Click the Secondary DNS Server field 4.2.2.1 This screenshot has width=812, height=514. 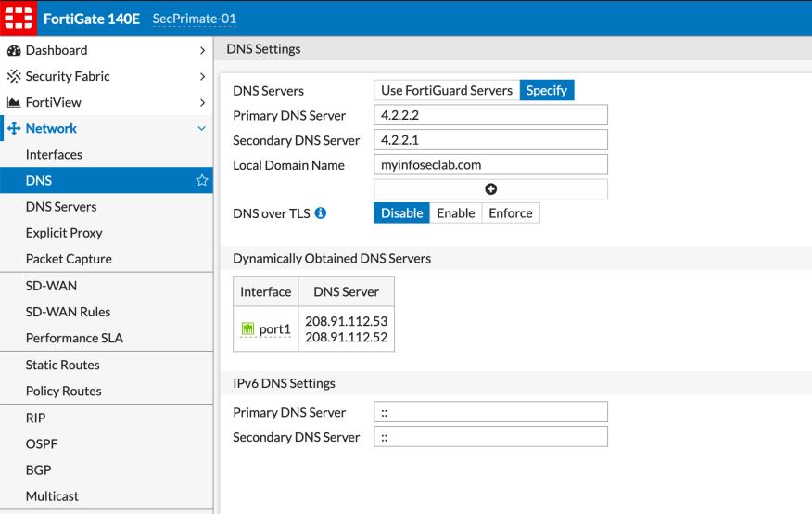coord(490,140)
